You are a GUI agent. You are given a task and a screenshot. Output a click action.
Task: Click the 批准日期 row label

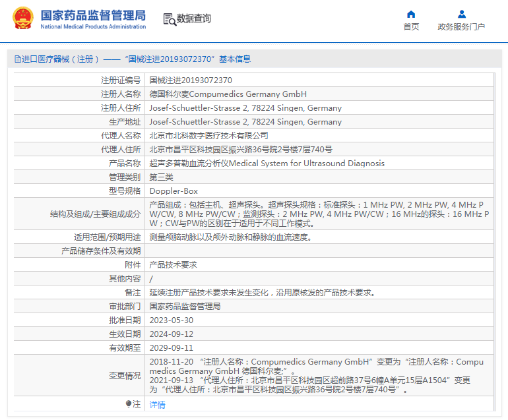click(x=125, y=320)
